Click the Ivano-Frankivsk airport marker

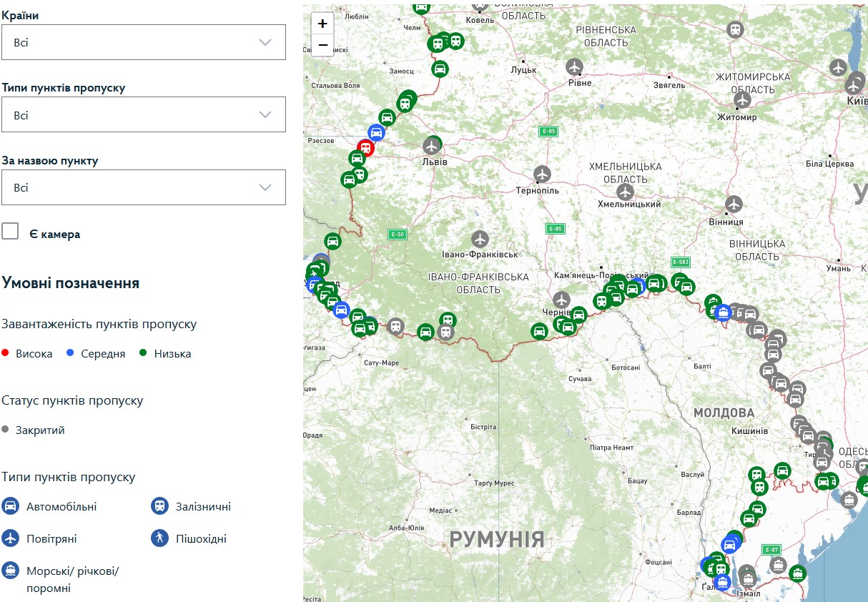click(x=480, y=239)
